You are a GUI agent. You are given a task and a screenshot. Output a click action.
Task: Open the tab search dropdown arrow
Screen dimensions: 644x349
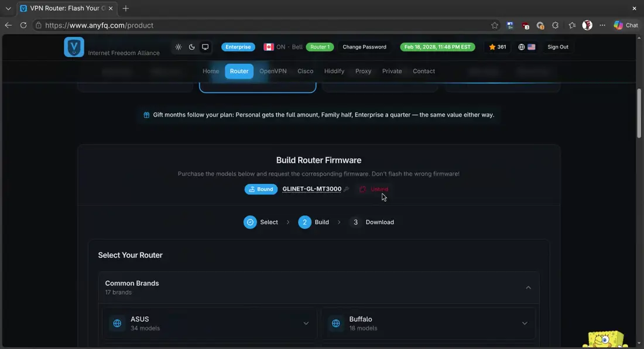(x=8, y=8)
